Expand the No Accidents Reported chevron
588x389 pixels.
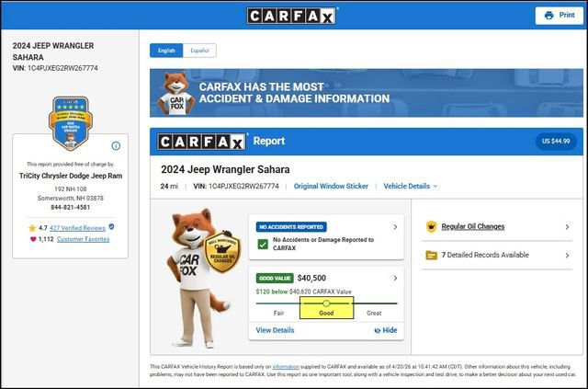tap(395, 227)
